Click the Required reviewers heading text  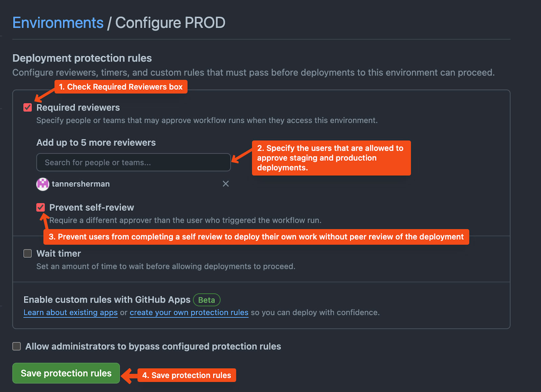[x=78, y=107]
